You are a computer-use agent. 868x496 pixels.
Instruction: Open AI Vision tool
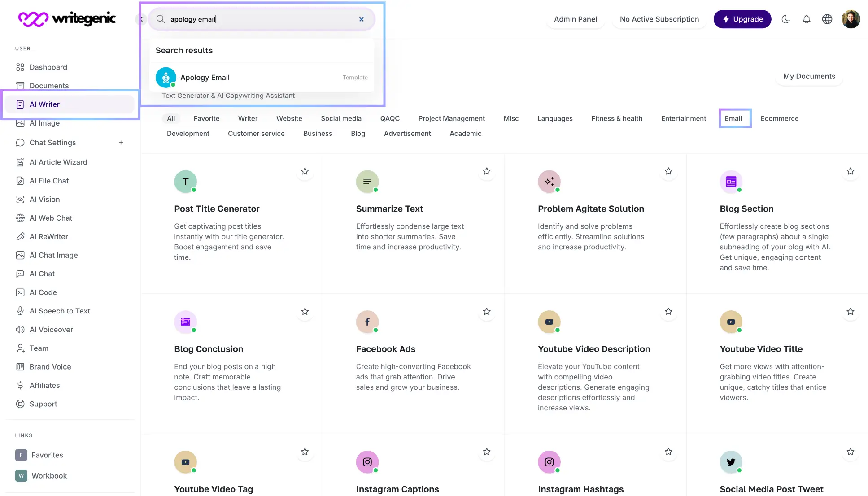pyautogui.click(x=45, y=199)
